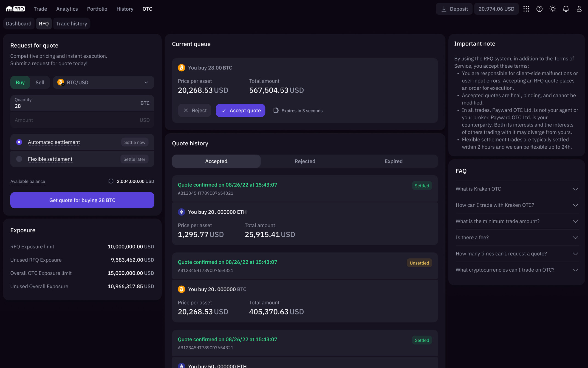Open the help question mark icon
This screenshot has height=368, width=588.
point(539,9)
